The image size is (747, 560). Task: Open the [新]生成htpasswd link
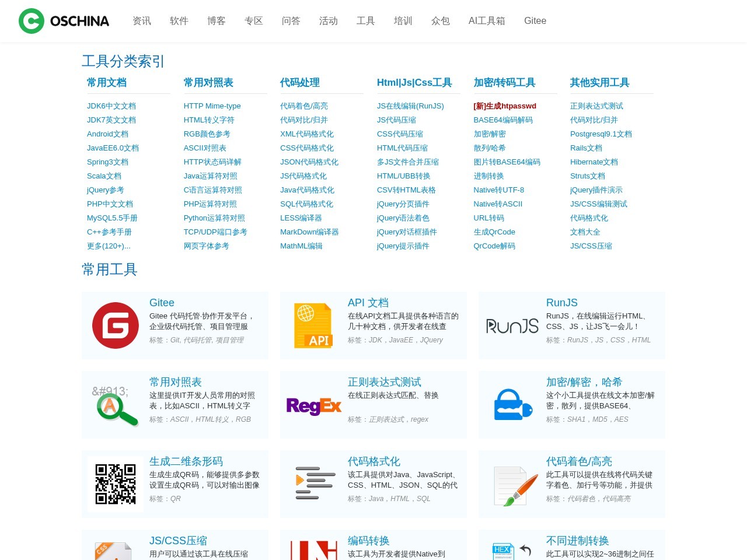point(505,106)
